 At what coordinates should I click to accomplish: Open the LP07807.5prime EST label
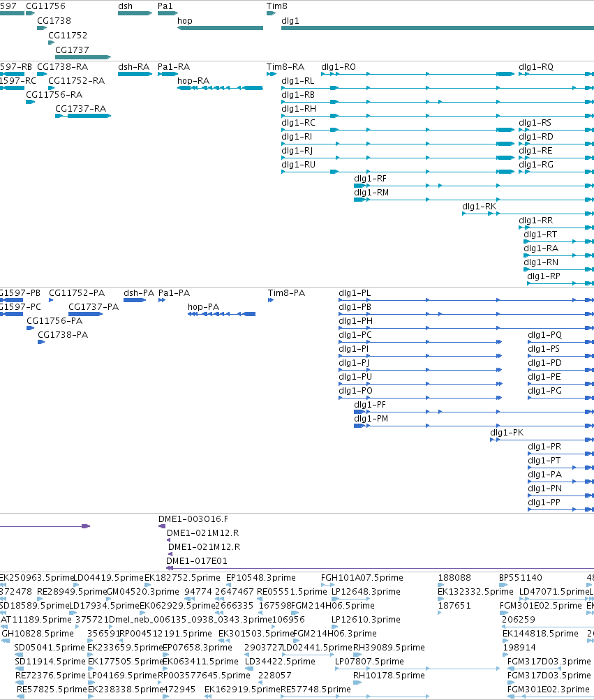click(x=369, y=662)
